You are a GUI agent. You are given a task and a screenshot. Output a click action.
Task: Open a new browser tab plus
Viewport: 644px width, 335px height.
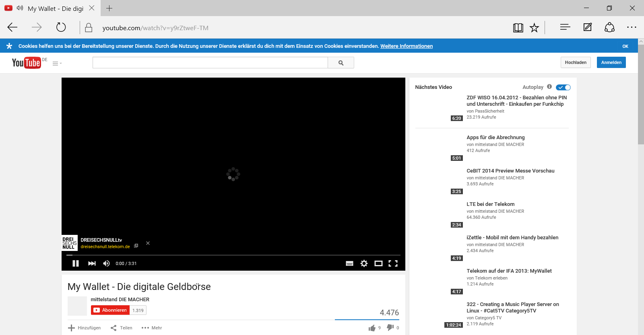point(109,8)
